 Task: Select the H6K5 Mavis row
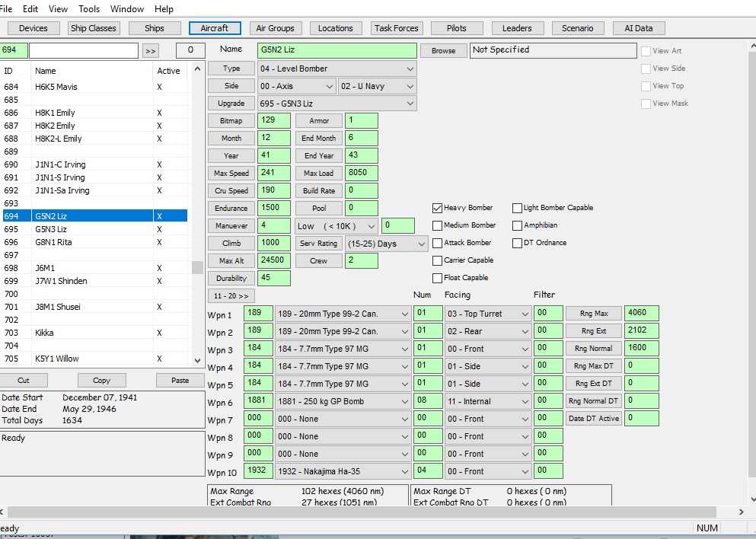(94, 87)
